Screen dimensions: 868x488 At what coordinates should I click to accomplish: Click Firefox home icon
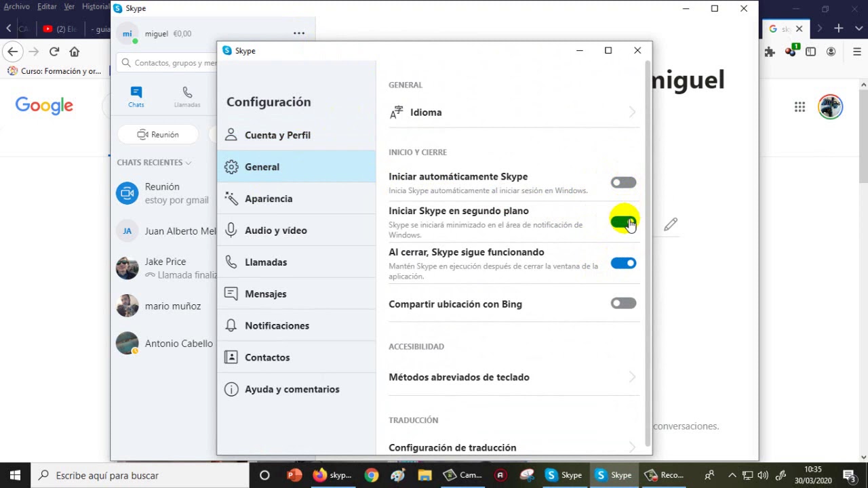[x=75, y=52]
